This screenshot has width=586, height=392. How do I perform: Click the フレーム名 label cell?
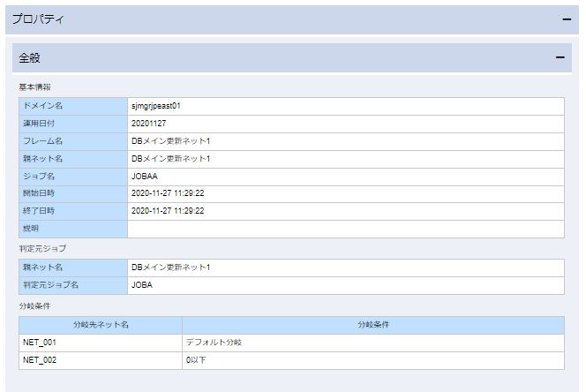tap(73, 141)
